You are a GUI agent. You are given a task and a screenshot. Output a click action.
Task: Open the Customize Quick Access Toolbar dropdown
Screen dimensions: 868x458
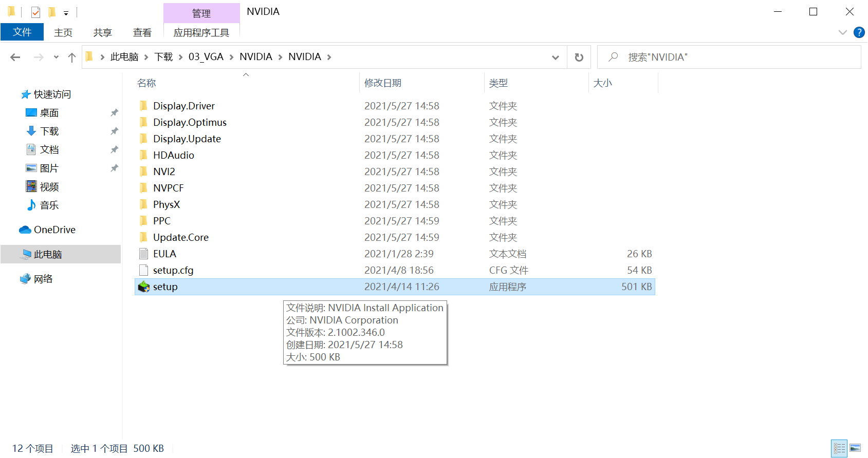(66, 13)
